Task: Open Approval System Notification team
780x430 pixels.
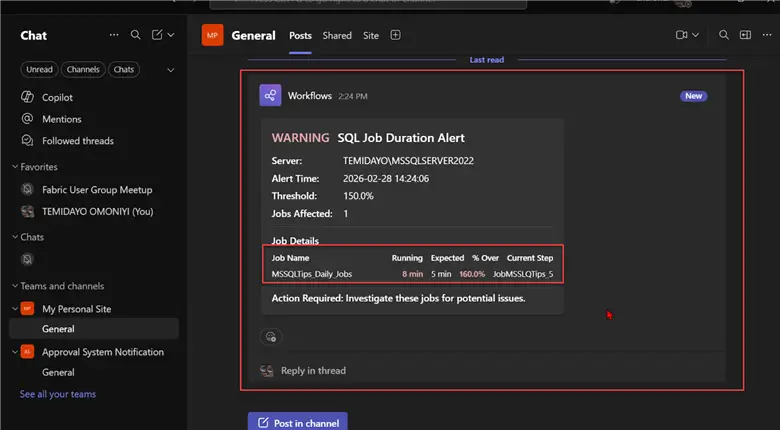Action: [103, 352]
